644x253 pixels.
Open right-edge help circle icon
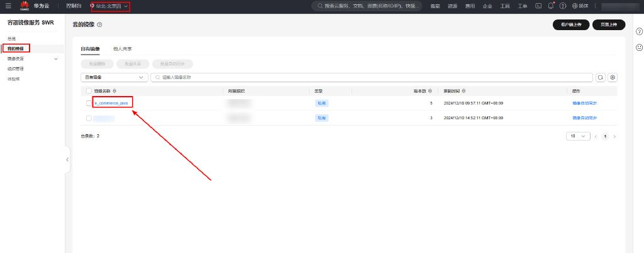coord(639,31)
